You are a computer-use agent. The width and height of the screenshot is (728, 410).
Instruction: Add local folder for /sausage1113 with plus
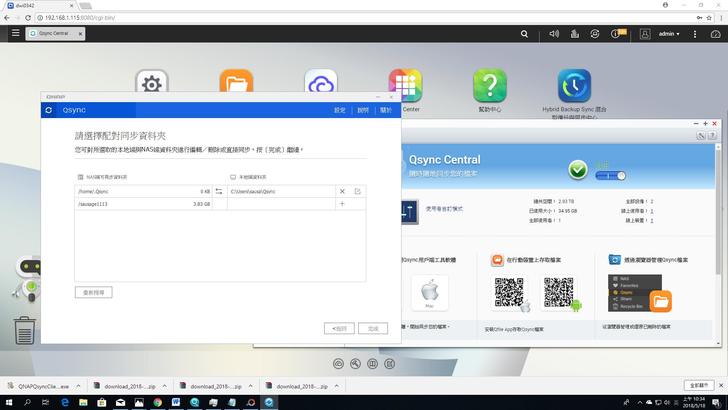pos(342,204)
